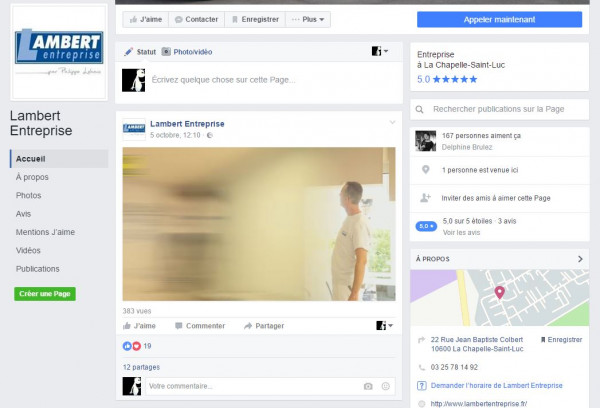Open Avis in the sidebar
Viewport: 600px width, 408px height.
pyautogui.click(x=23, y=214)
